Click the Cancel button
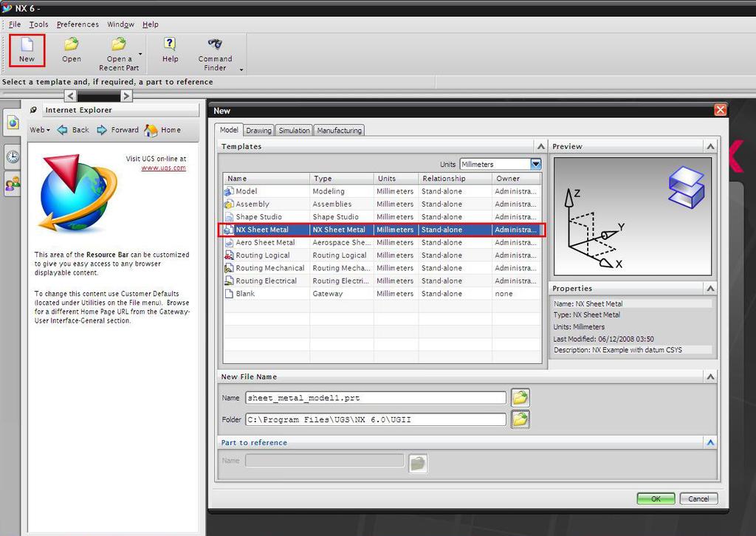756x536 pixels. coord(698,499)
